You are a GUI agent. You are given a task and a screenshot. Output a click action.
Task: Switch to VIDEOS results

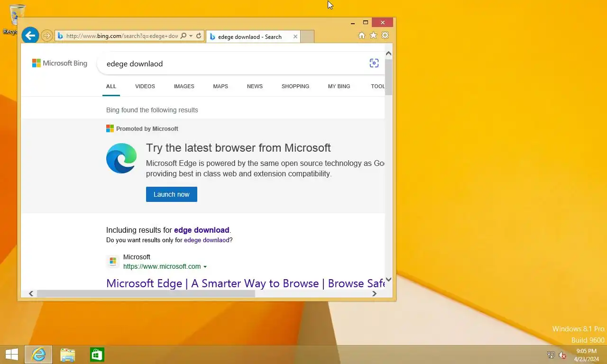tap(145, 86)
